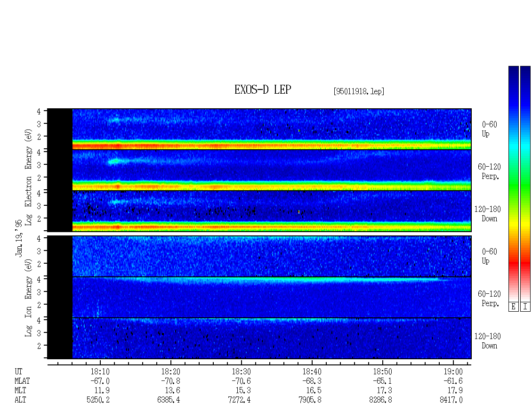Click the MLAT value -67.0
This screenshot has width=532, height=412.
[x=100, y=381]
